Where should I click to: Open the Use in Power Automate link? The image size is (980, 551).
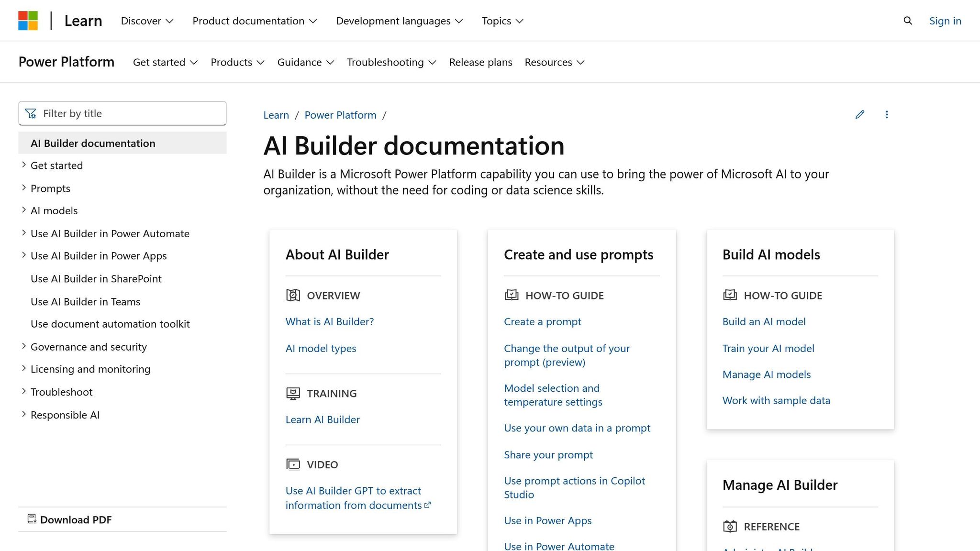click(x=559, y=546)
